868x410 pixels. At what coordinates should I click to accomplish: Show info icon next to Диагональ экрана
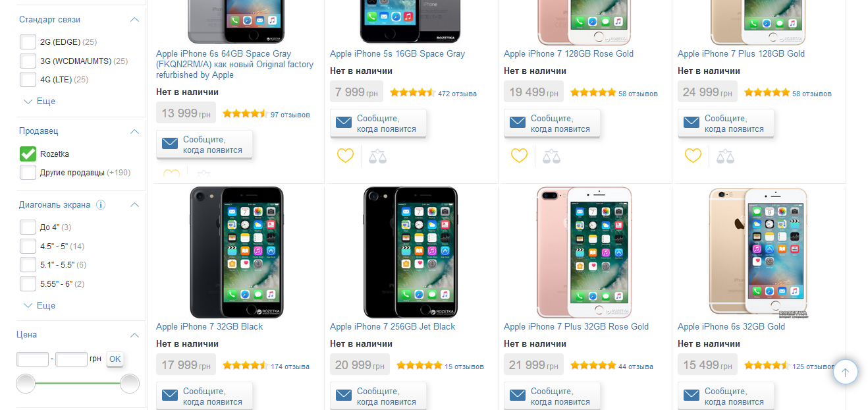click(101, 204)
